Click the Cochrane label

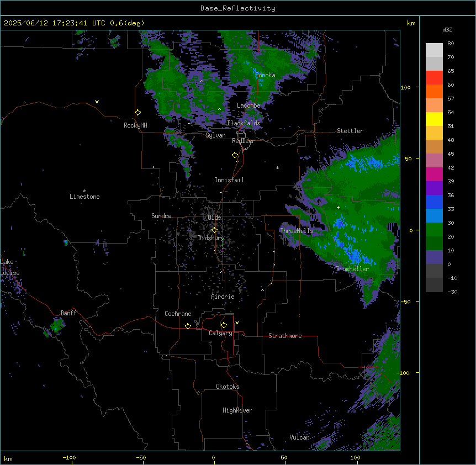178,314
